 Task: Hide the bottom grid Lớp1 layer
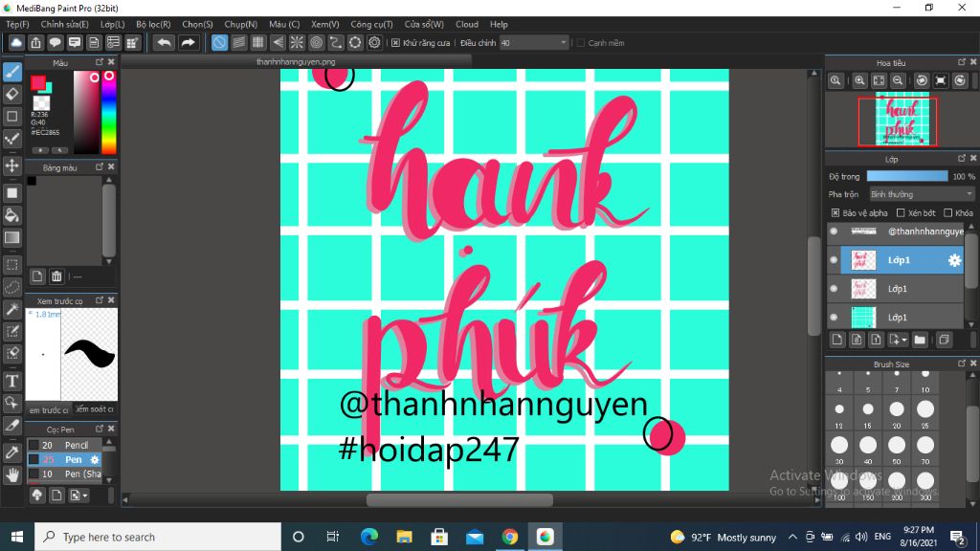(x=834, y=318)
